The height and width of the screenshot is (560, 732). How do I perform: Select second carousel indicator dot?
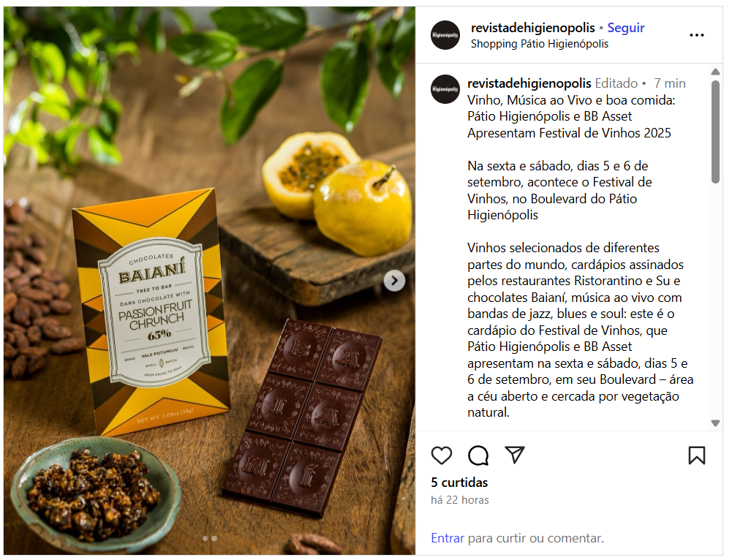(214, 538)
